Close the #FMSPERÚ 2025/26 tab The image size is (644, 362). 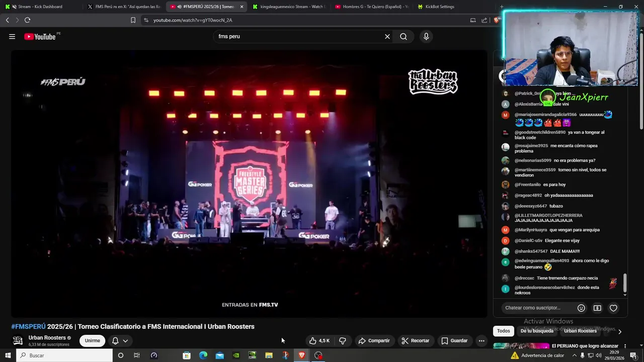click(x=242, y=7)
